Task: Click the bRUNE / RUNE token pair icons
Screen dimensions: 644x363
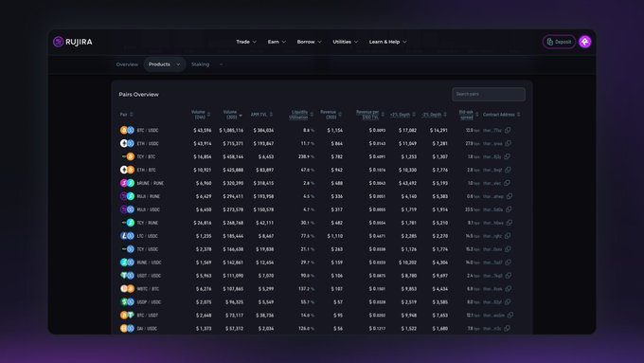Action: tap(127, 183)
